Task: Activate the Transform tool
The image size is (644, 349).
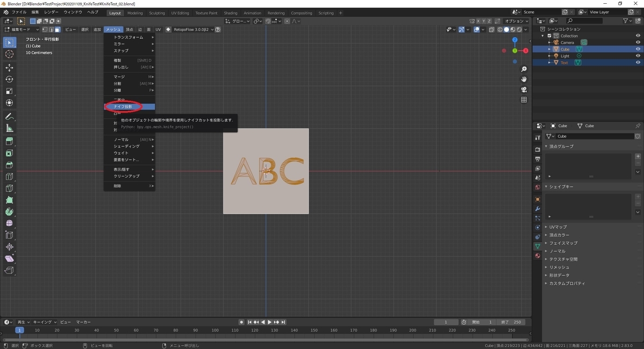Action: coord(9,103)
